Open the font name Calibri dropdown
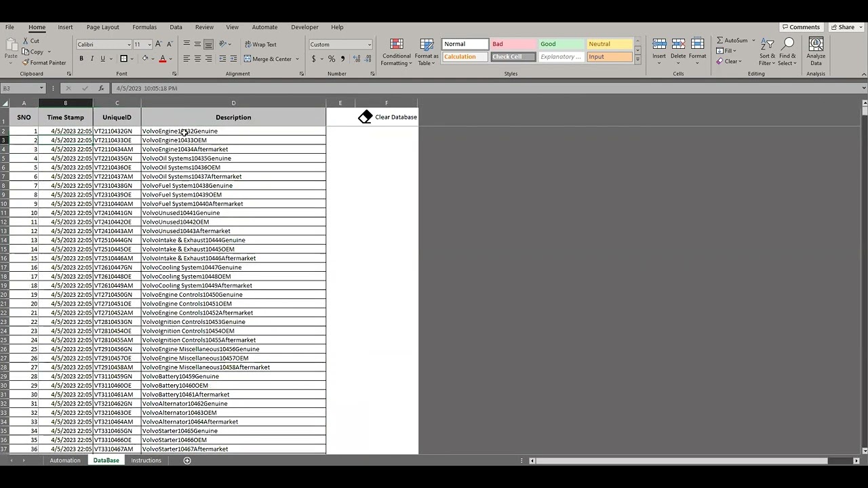Image resolution: width=868 pixels, height=488 pixels. pyautogui.click(x=129, y=45)
